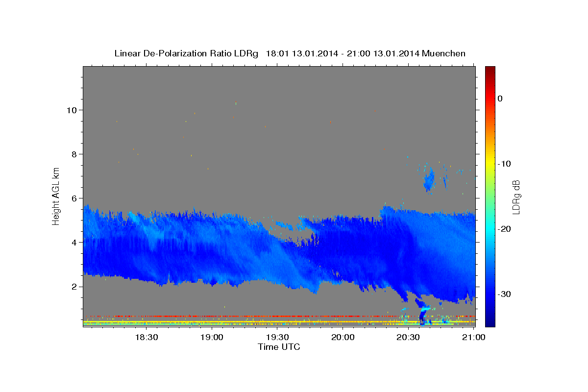
Task: Select the 20:30 time tick label
Action: [x=408, y=337]
